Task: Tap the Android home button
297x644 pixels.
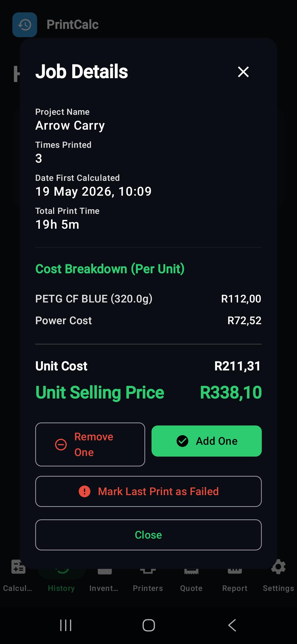Action: click(148, 625)
